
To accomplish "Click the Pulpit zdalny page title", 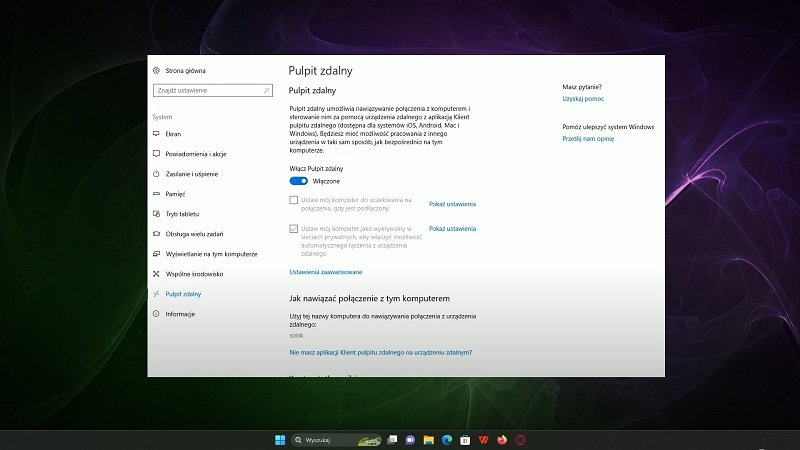I will tap(320, 70).
